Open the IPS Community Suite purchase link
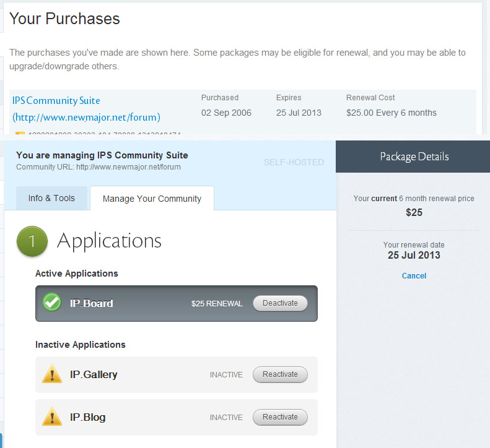This screenshot has width=490, height=448. tap(86, 109)
